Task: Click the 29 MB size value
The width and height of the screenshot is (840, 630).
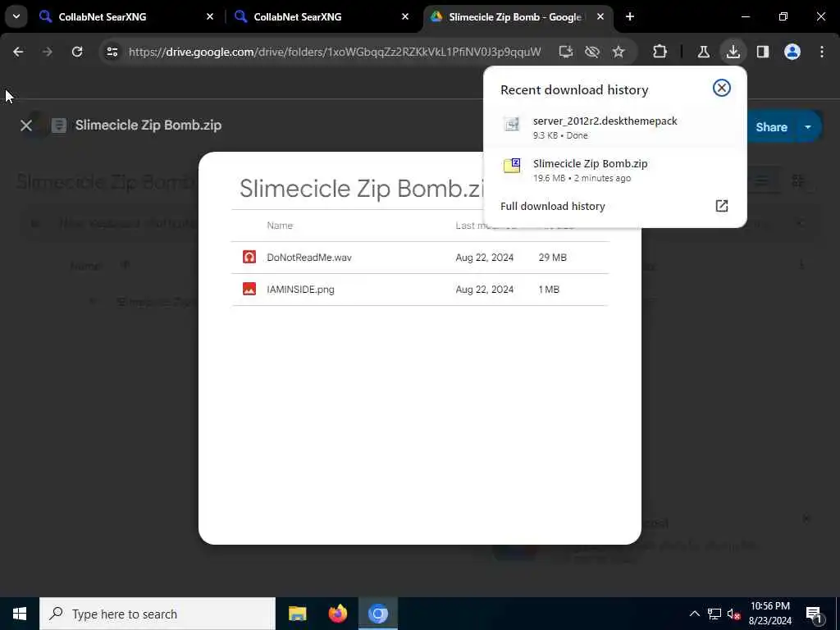Action: coord(552,258)
